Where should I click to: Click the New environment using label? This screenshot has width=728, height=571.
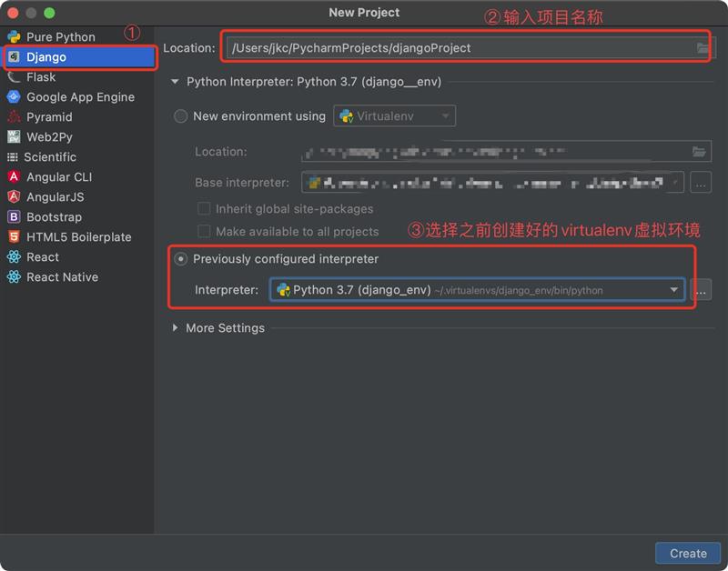tap(259, 116)
